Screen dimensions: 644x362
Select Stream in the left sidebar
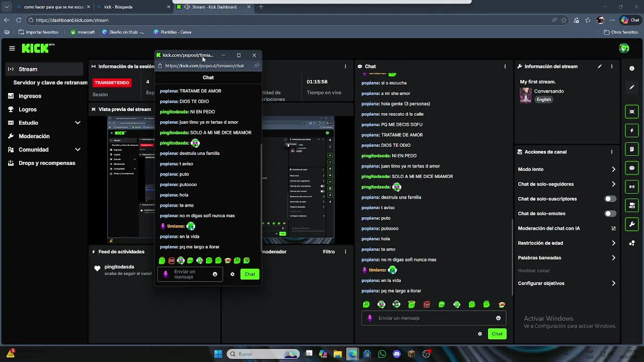44,69
